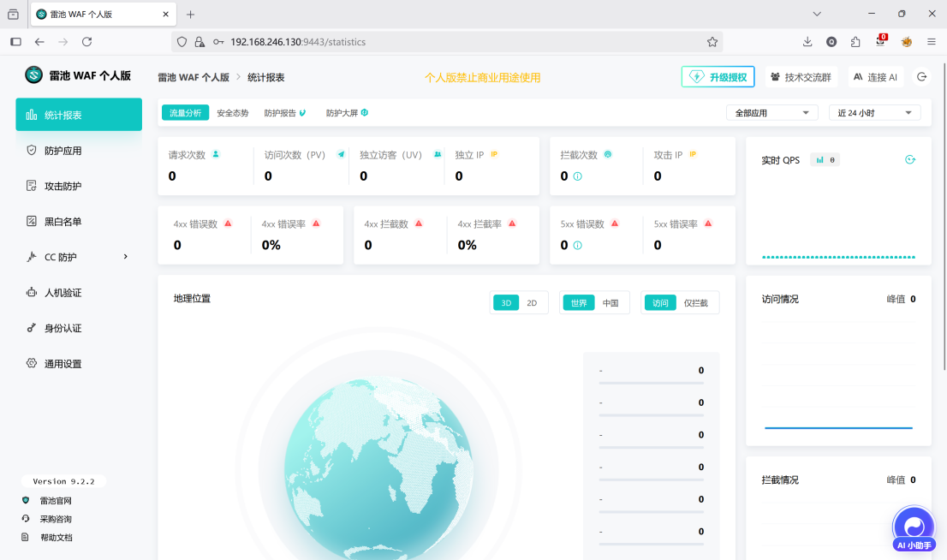Viewport: 947px width, 560px height.
Task: Open the 采购咨询 link
Action: [56, 519]
